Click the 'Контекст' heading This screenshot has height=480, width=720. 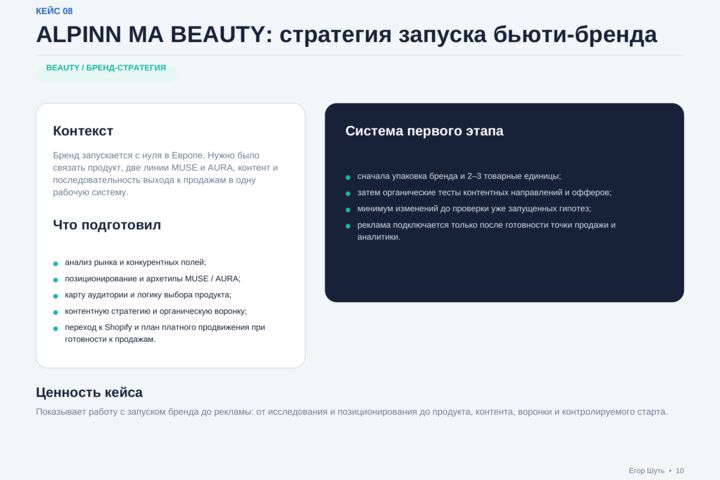click(83, 131)
